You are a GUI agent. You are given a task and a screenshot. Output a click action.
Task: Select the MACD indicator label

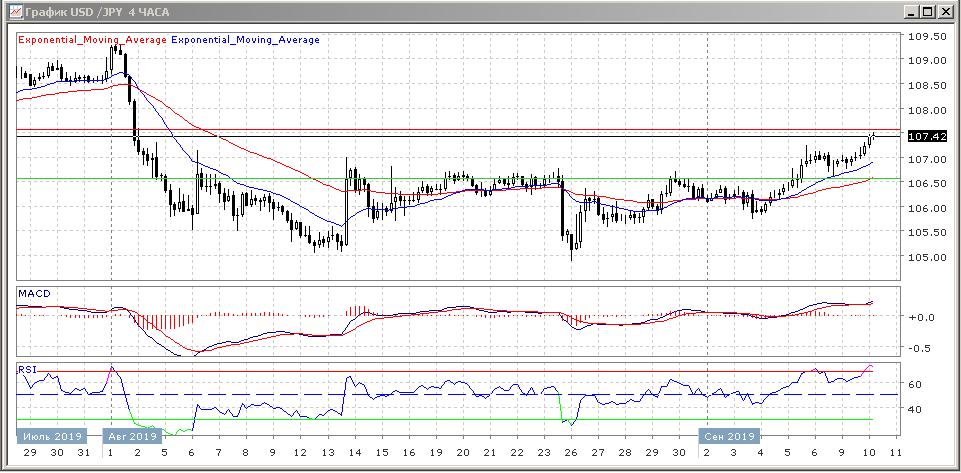pos(33,293)
